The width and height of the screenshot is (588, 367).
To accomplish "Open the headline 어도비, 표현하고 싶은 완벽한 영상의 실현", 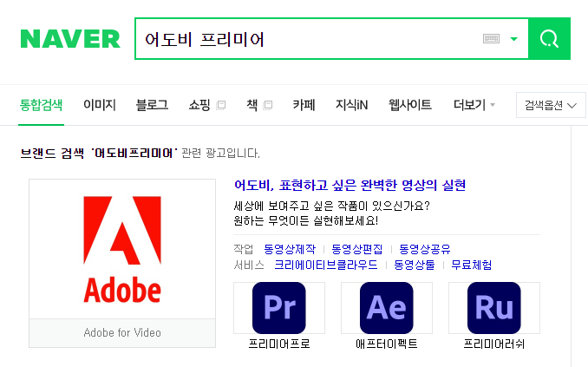I will coord(350,185).
